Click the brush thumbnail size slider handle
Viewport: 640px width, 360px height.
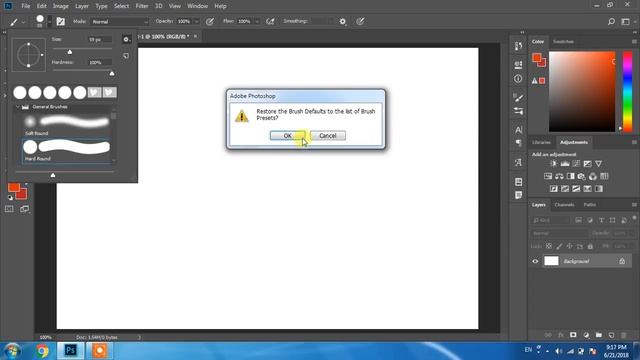[53, 175]
